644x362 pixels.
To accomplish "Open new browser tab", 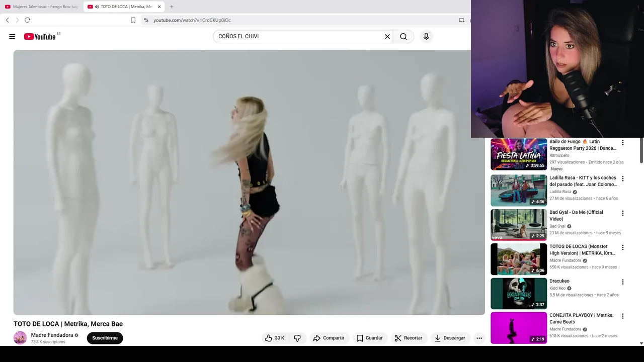I will [172, 7].
